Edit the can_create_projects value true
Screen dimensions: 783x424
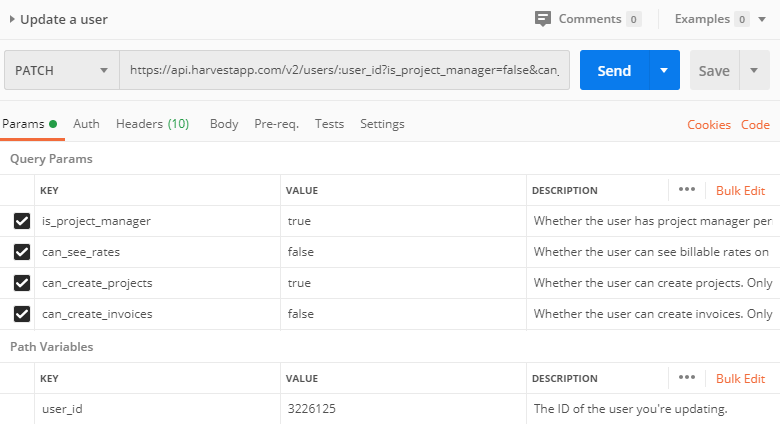click(403, 283)
